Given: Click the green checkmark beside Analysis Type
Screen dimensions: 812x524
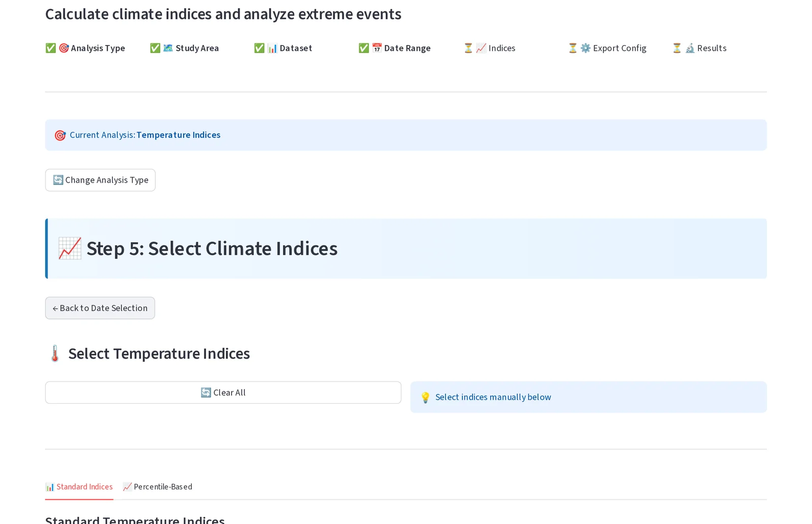Looking at the screenshot, I should [x=51, y=48].
